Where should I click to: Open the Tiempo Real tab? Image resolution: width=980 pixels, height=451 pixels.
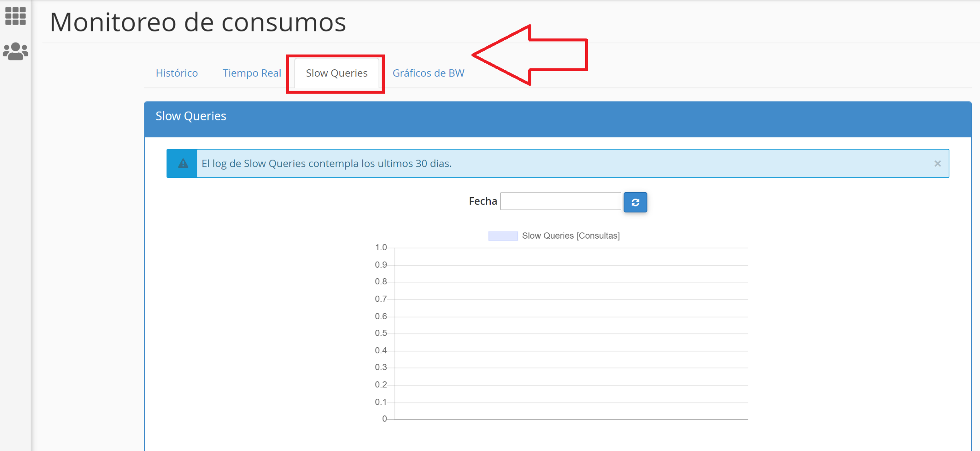coord(252,73)
